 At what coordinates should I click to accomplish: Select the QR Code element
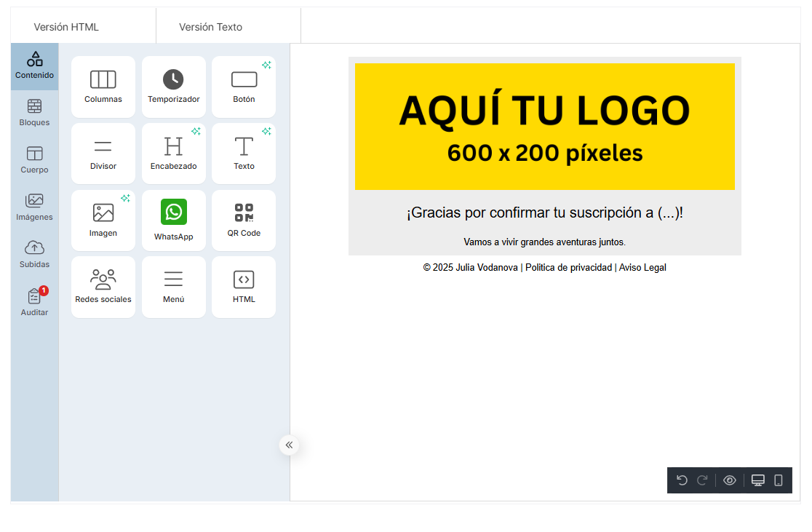[x=244, y=221]
